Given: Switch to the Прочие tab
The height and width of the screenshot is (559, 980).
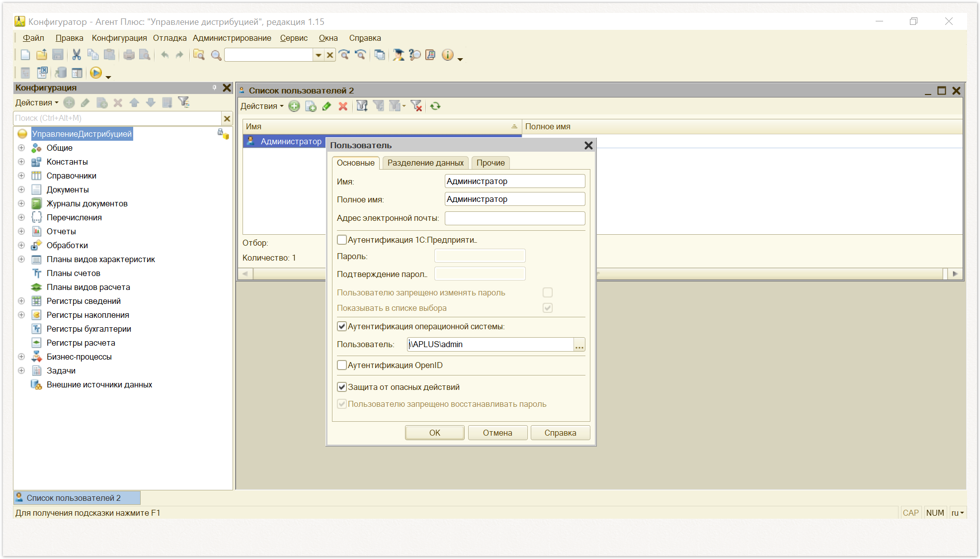Looking at the screenshot, I should click(x=490, y=163).
